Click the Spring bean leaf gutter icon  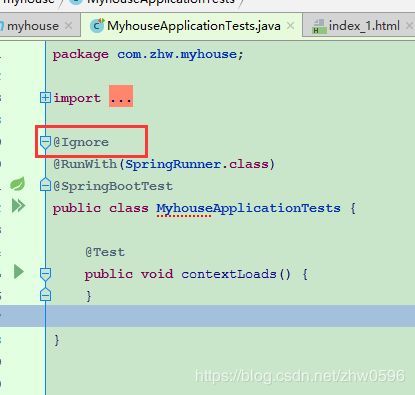[17, 184]
